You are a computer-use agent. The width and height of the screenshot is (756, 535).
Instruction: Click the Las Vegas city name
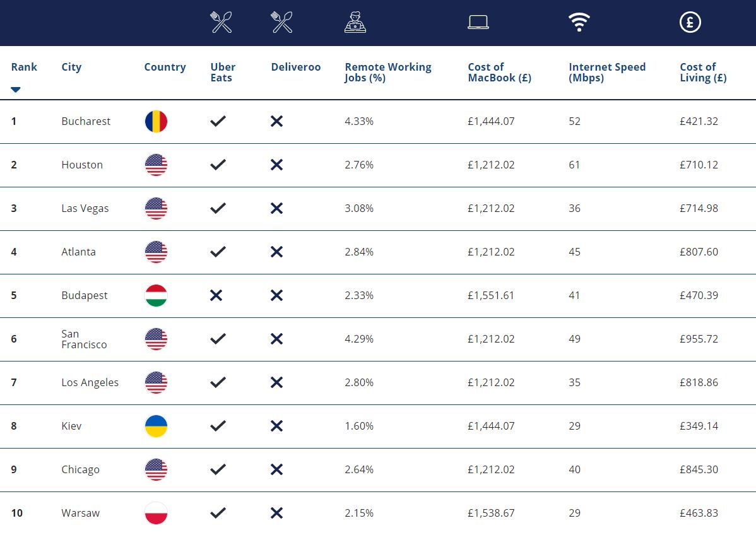click(x=85, y=208)
